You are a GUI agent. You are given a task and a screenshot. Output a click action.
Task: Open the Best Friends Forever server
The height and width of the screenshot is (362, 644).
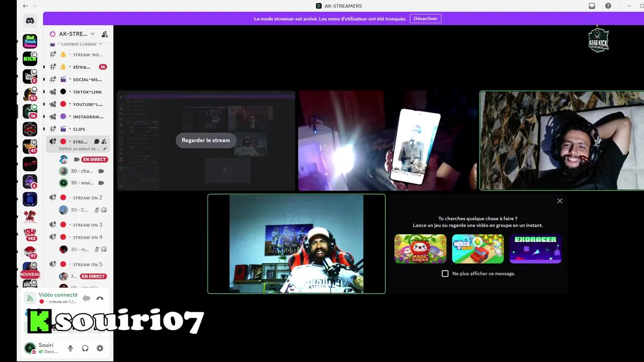30,41
